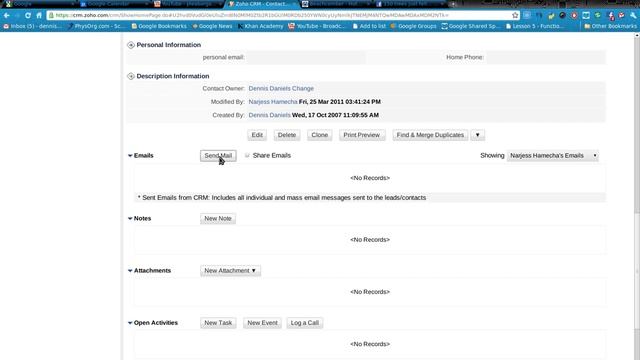Click the green sync extension icon in the toolbar

point(598,16)
